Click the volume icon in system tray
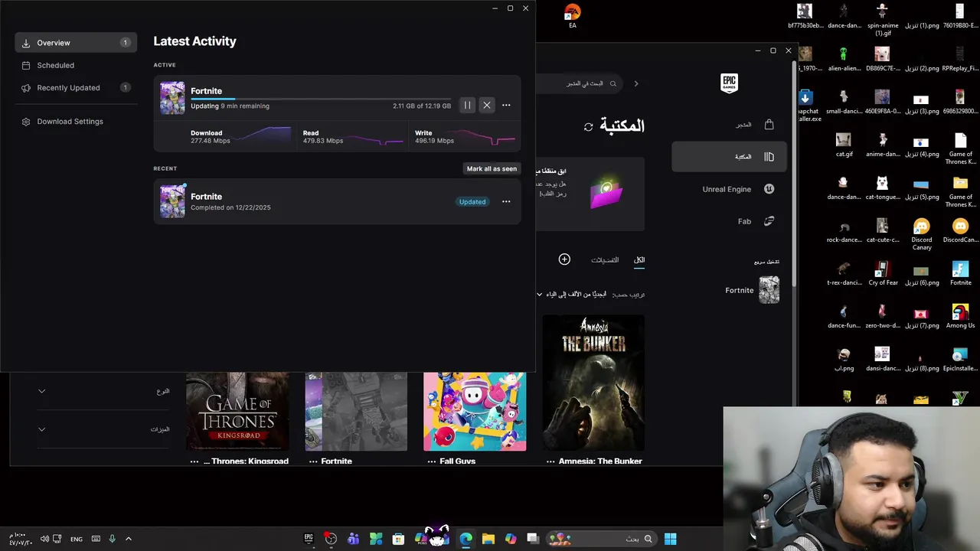 44,539
